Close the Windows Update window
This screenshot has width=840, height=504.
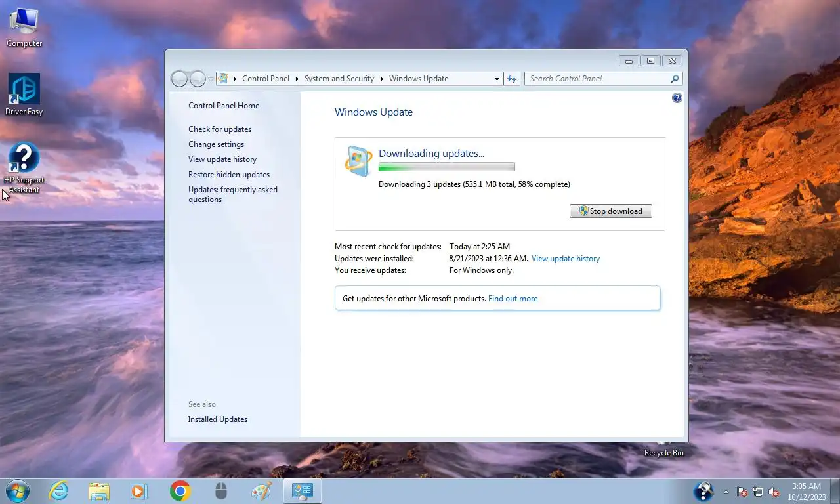tap(672, 61)
